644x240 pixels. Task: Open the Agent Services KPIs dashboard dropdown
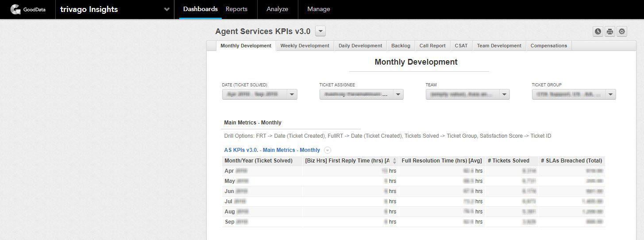pos(321,31)
